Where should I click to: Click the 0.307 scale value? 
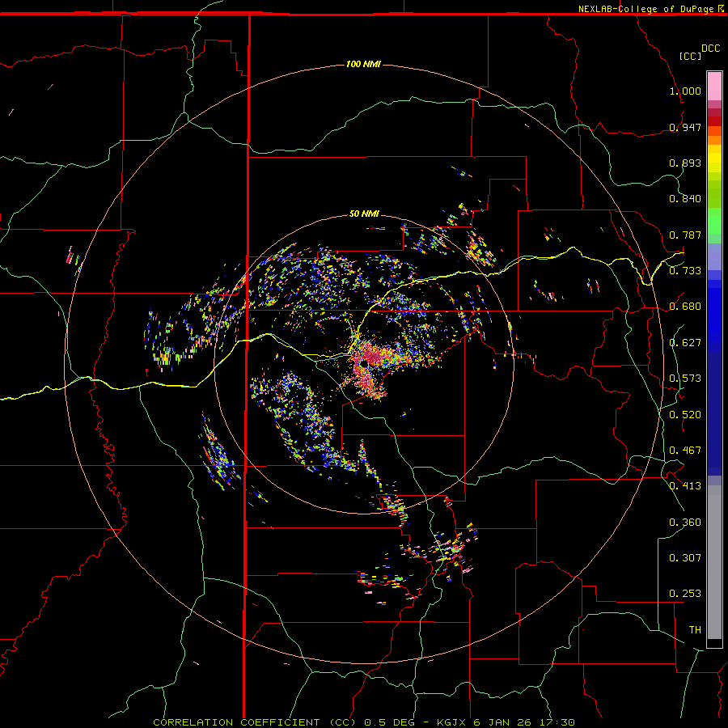pyautogui.click(x=685, y=558)
